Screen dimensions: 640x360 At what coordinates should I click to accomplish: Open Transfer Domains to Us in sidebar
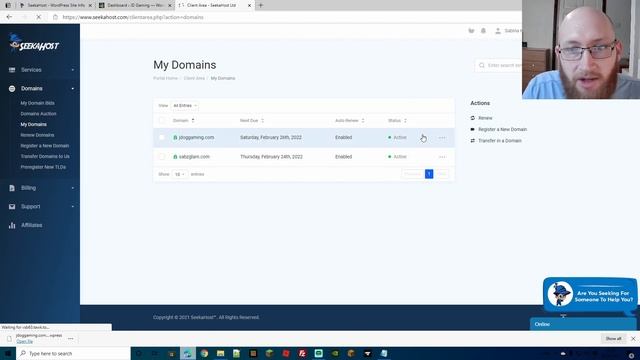pyautogui.click(x=45, y=156)
